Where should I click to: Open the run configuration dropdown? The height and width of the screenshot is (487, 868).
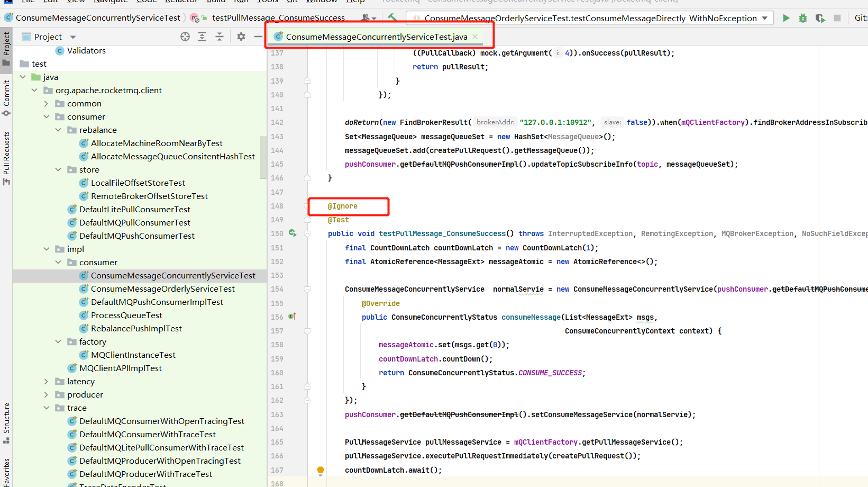765,18
